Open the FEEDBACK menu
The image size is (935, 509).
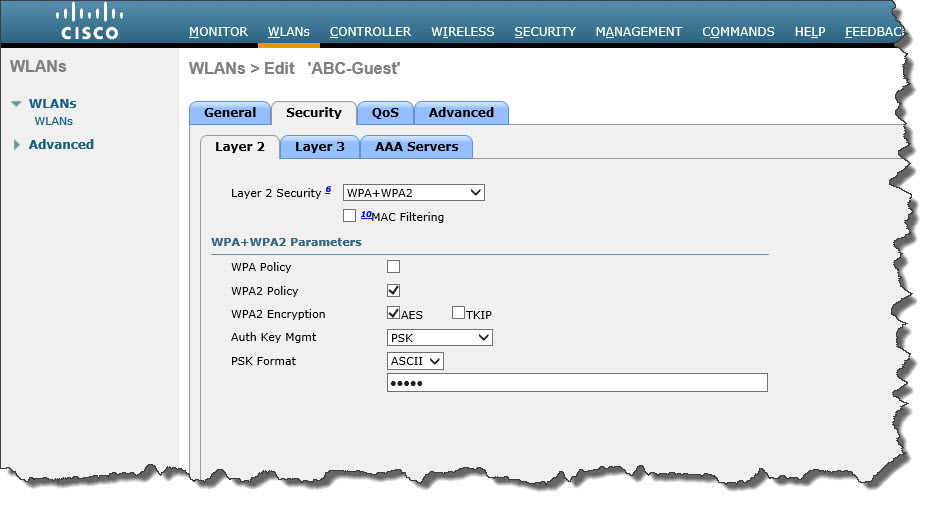874,32
